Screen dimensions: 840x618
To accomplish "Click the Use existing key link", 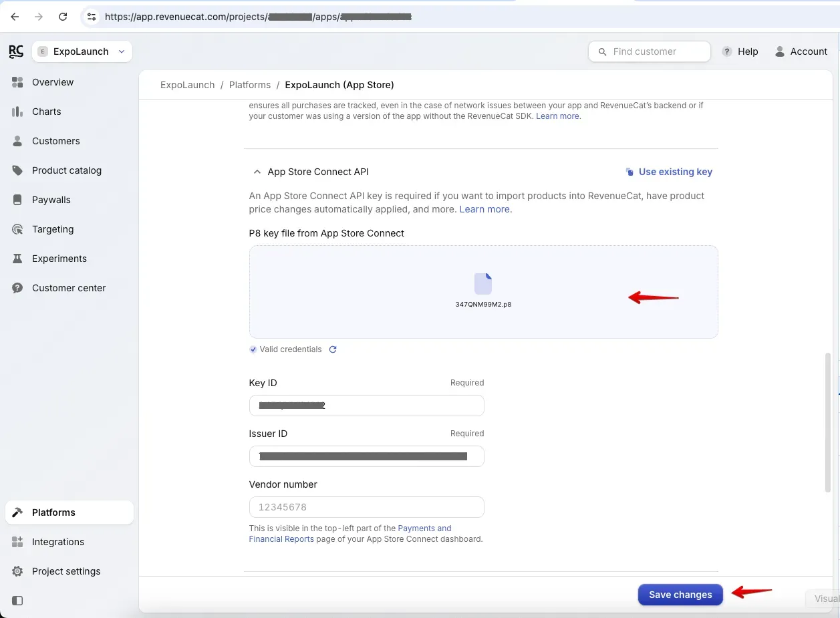I will tap(676, 172).
